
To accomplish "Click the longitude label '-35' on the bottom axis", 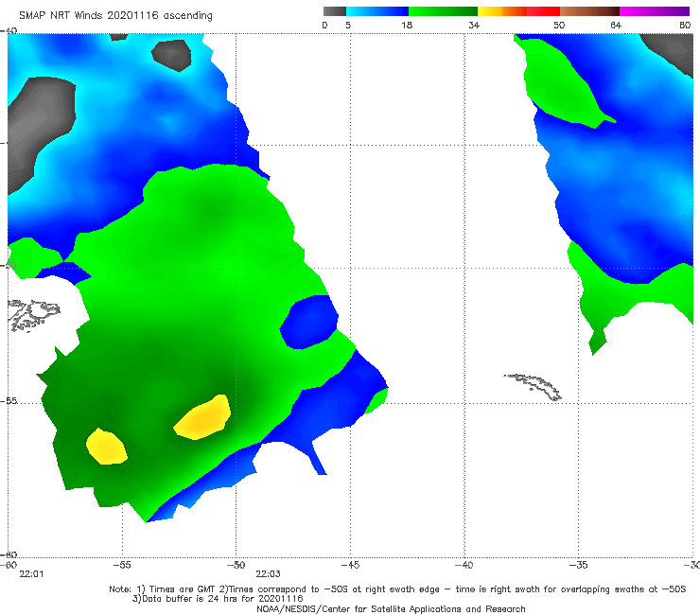I will tap(579, 565).
